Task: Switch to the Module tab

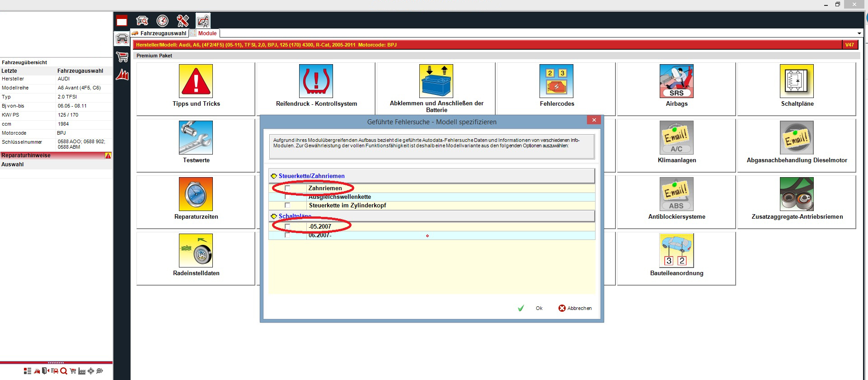Action: (x=207, y=33)
